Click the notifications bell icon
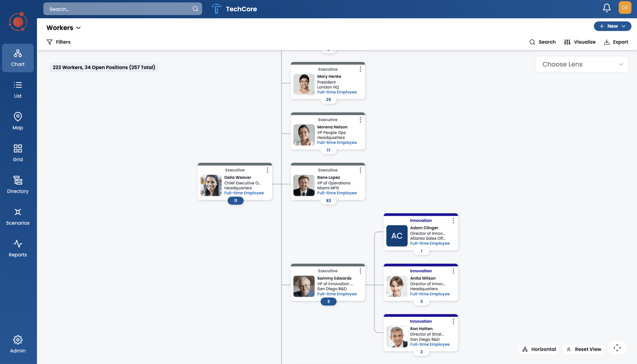The height and width of the screenshot is (364, 637). pos(607,8)
